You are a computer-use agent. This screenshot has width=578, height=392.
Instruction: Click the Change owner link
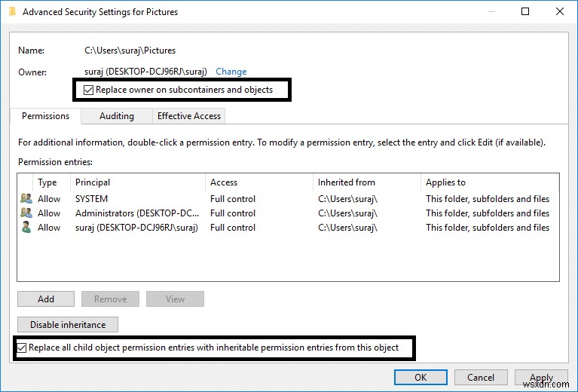(x=231, y=72)
